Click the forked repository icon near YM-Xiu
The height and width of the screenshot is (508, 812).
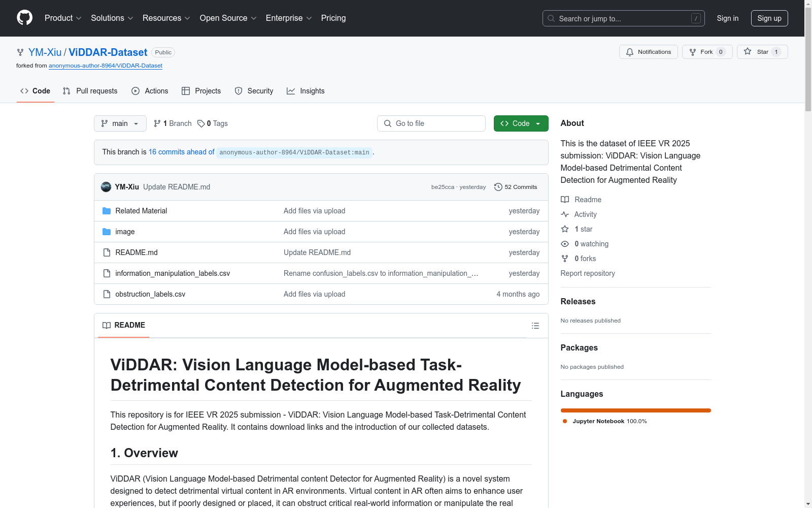coord(20,52)
